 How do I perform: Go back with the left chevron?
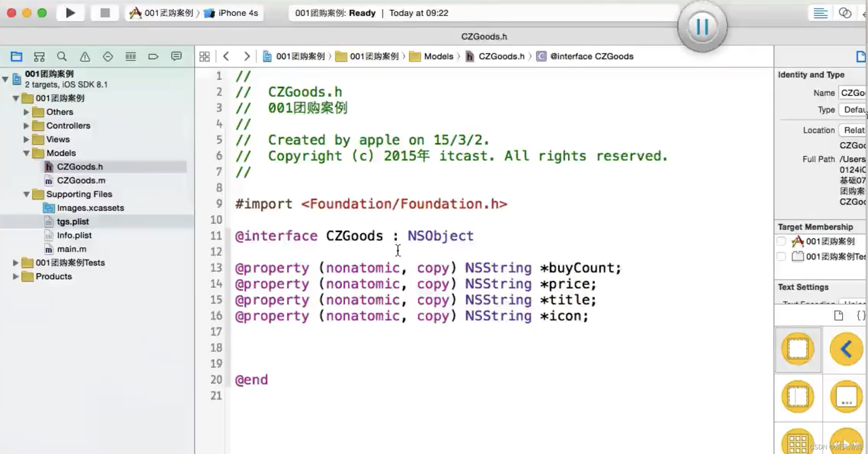pyautogui.click(x=226, y=57)
